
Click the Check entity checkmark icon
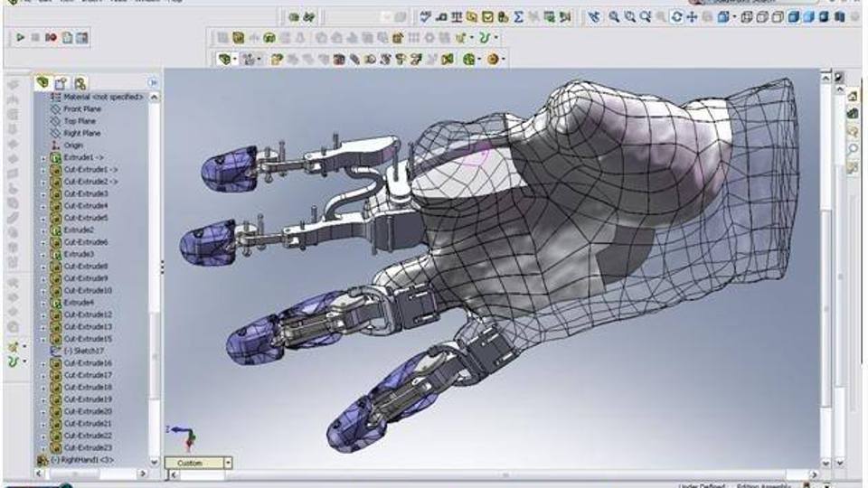pos(487,17)
